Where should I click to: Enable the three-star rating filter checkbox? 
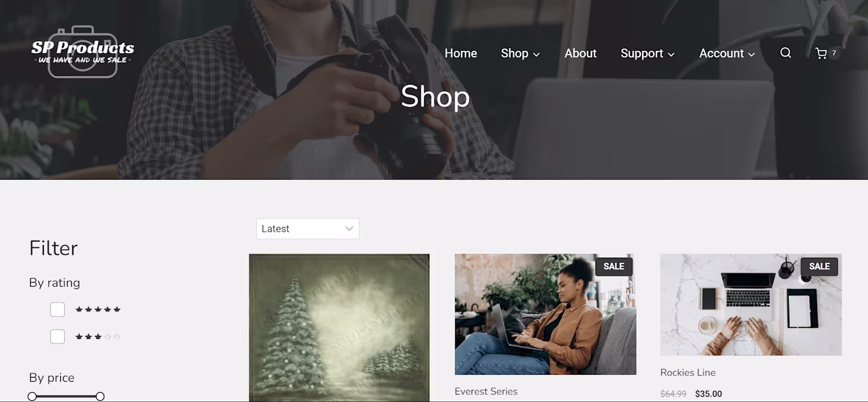click(x=57, y=337)
